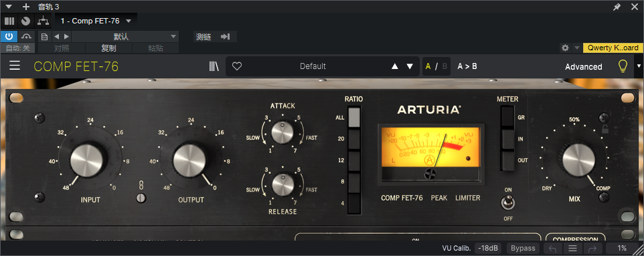This screenshot has height=256, width=644.
Task: Click the Bypass button
Action: 523,248
